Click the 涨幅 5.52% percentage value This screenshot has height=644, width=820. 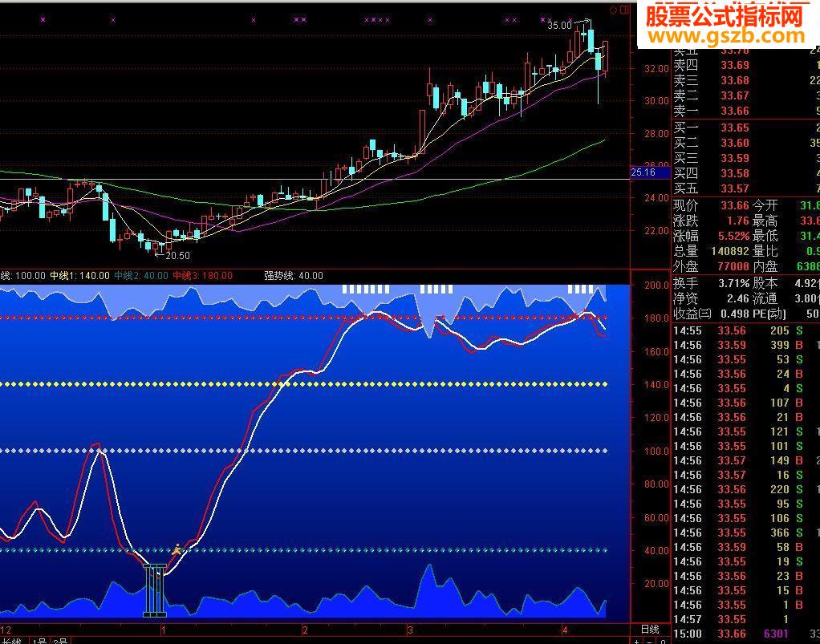point(733,236)
